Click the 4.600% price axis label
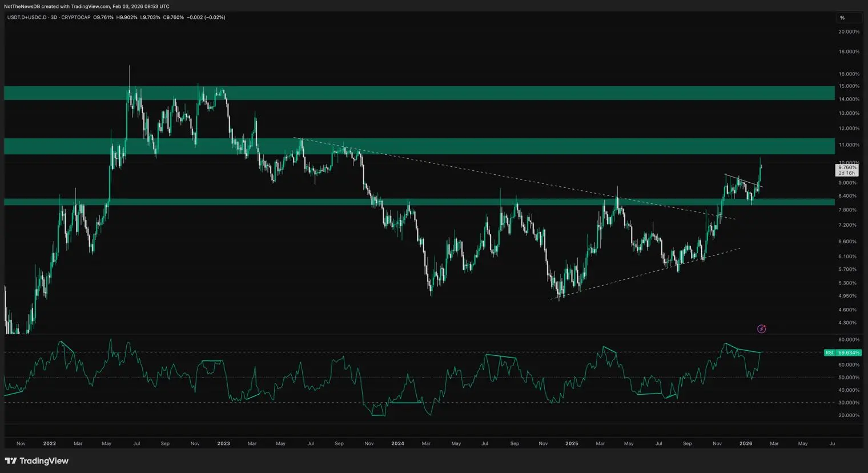The image size is (868, 473). pos(847,310)
